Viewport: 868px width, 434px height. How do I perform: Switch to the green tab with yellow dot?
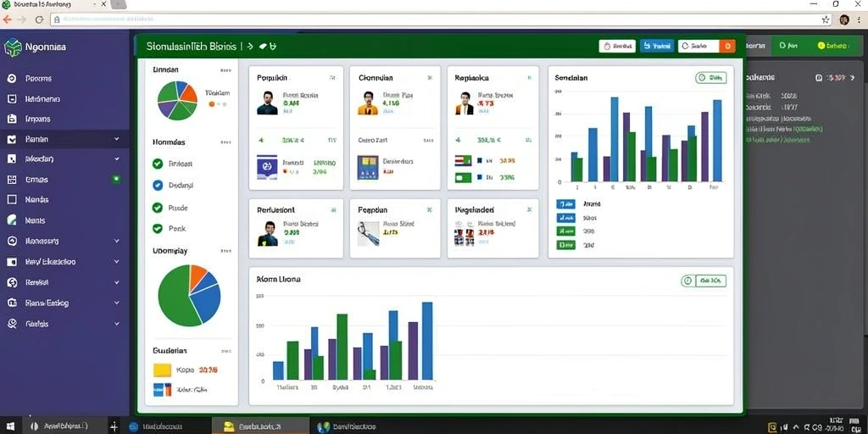pyautogui.click(x=833, y=46)
